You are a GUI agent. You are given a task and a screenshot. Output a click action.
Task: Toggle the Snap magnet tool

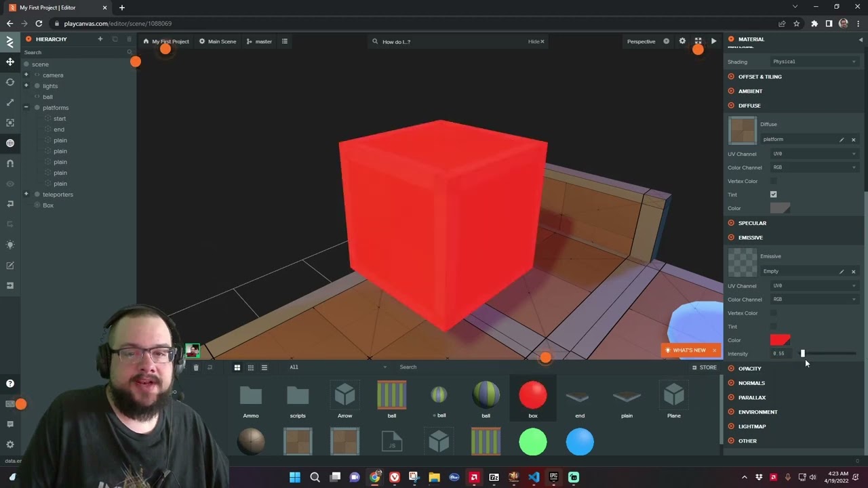tap(10, 163)
